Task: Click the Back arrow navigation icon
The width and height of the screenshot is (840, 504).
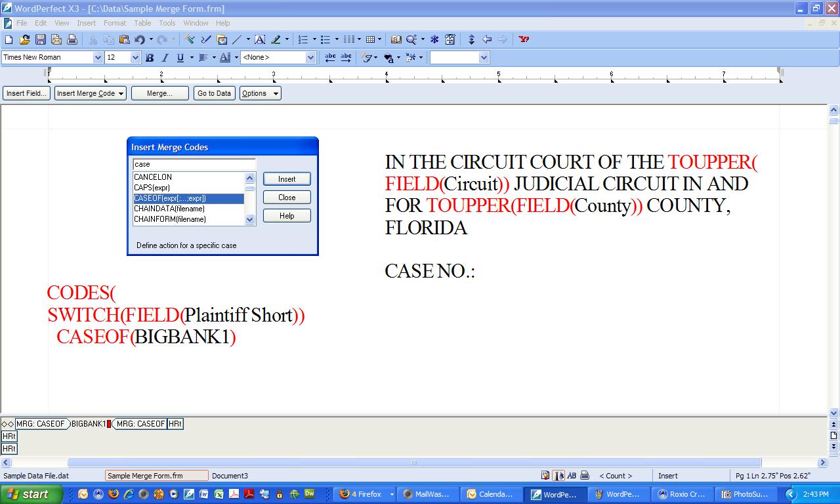Action: [487, 39]
